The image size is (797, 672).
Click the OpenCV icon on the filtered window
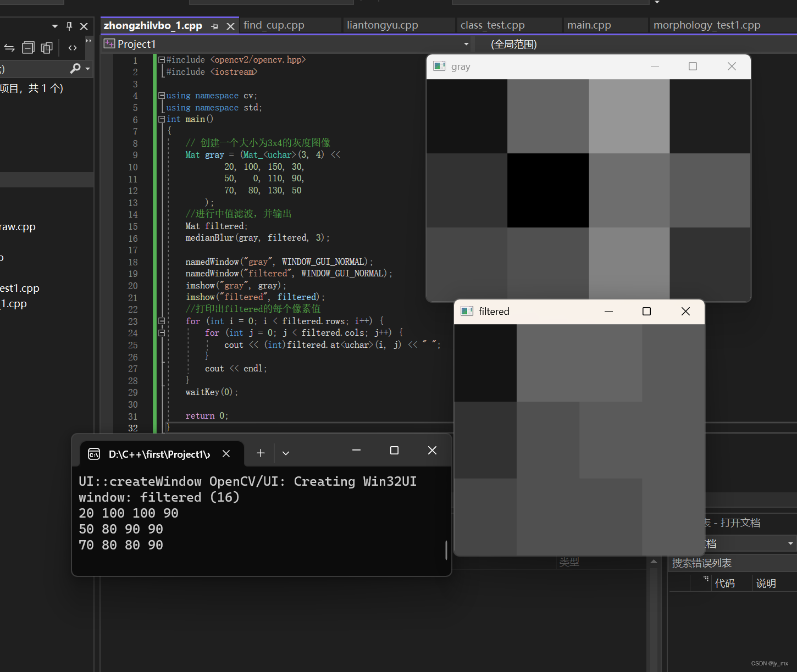point(467,311)
